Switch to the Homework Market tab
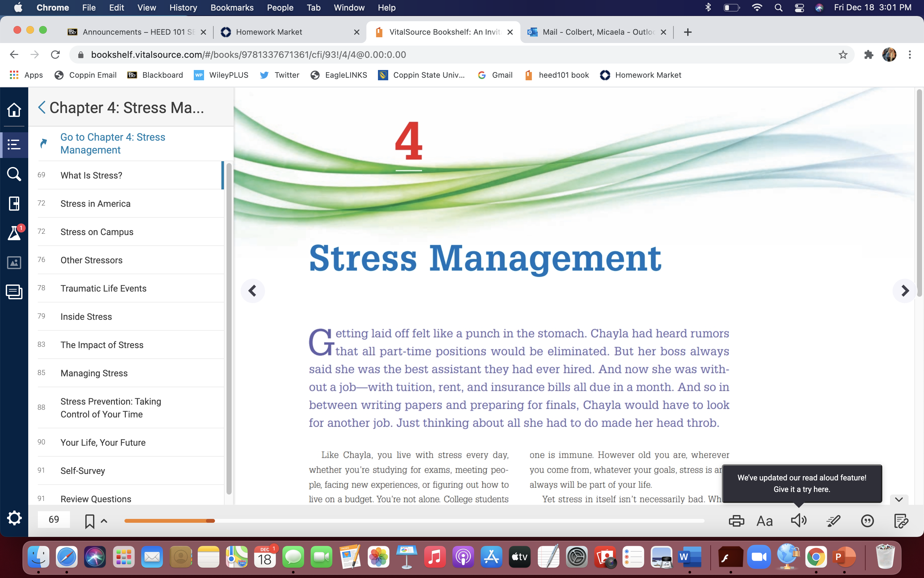 (x=290, y=32)
